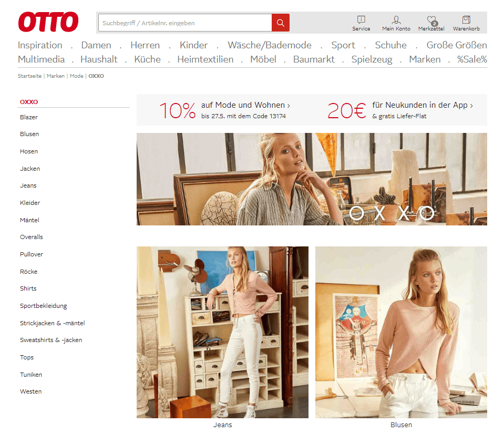Open the Große Größen menu
This screenshot has height=434, width=504.
[x=456, y=45]
